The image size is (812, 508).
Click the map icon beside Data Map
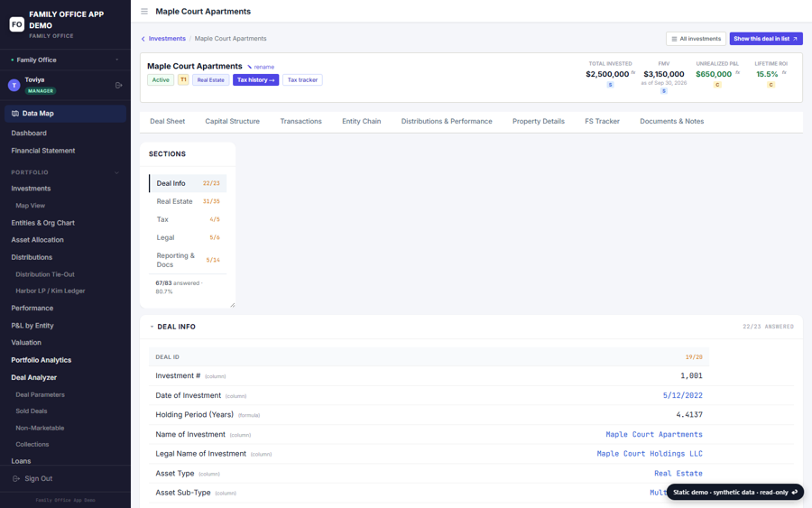[x=15, y=114]
